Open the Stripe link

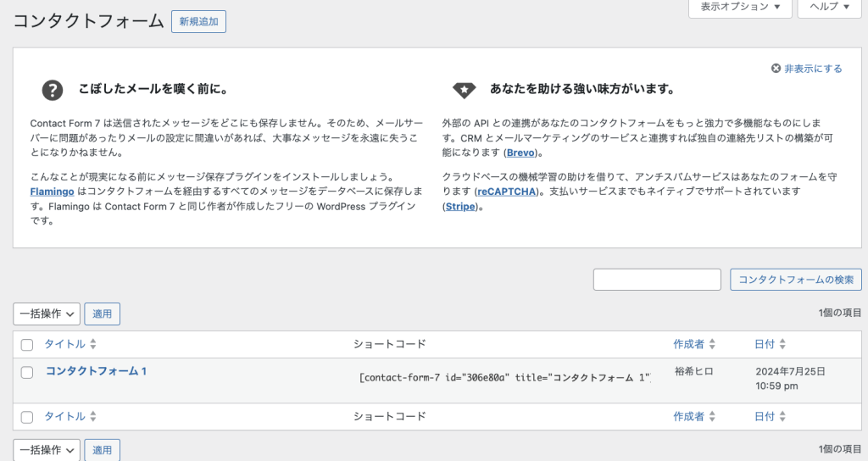460,207
